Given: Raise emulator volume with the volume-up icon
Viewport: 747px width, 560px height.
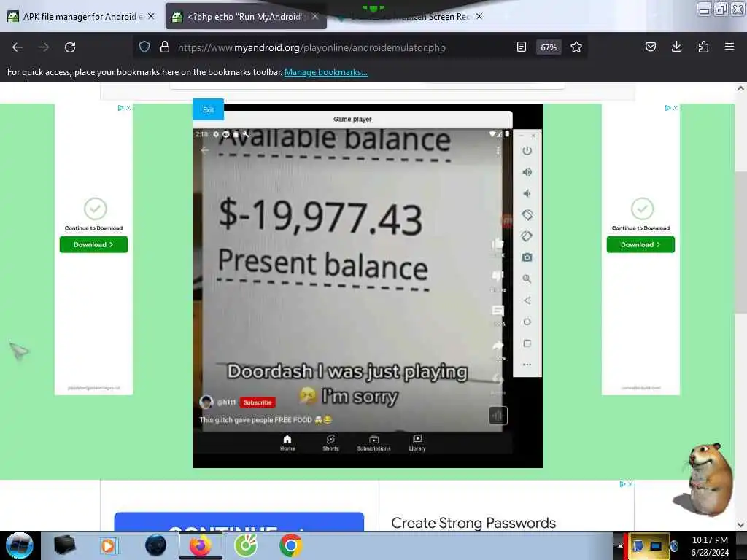Looking at the screenshot, I should (x=527, y=172).
